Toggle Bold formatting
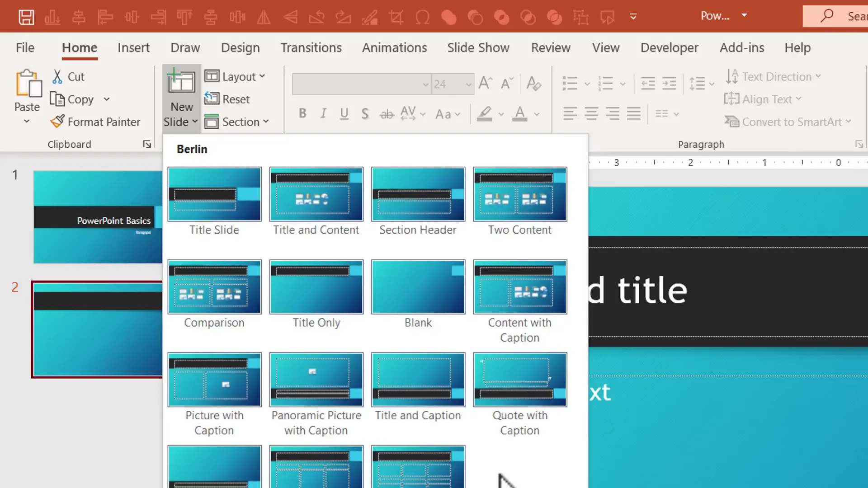The height and width of the screenshot is (488, 868). [x=302, y=113]
